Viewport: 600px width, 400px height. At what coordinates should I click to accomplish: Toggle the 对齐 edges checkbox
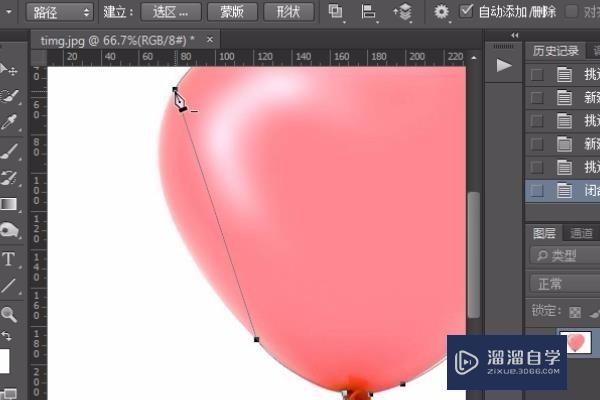tap(571, 11)
